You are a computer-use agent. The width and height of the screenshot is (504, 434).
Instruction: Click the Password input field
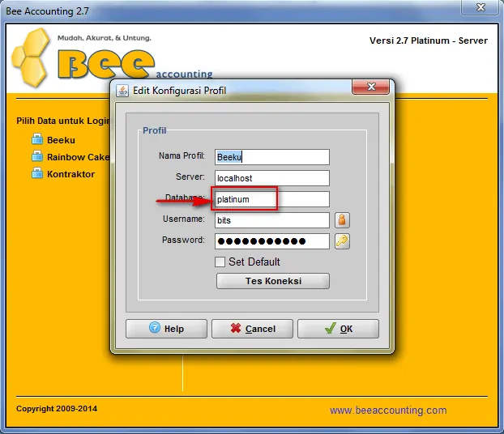click(272, 241)
